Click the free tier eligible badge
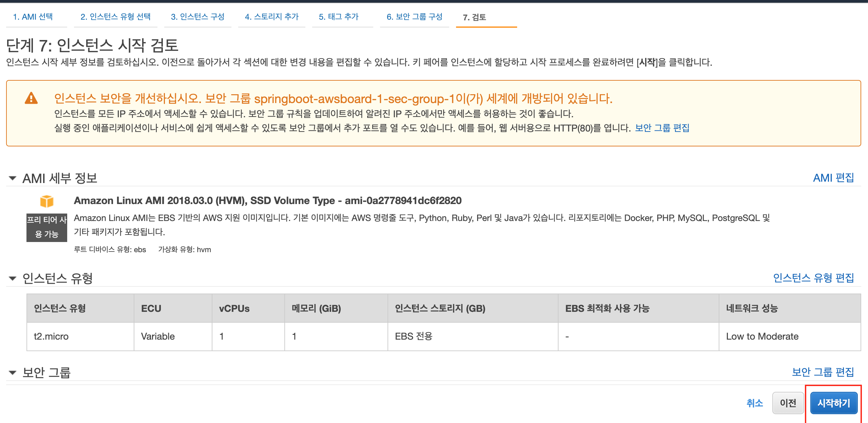 click(47, 227)
